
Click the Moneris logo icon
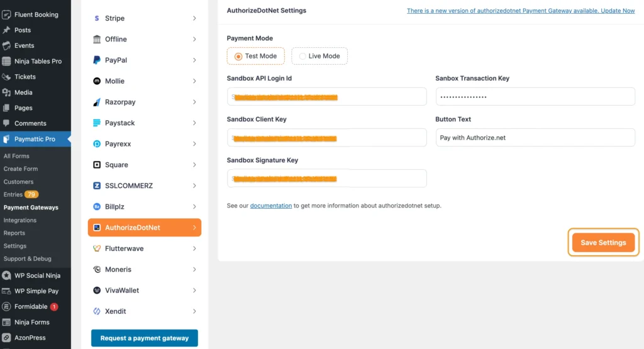pos(96,269)
